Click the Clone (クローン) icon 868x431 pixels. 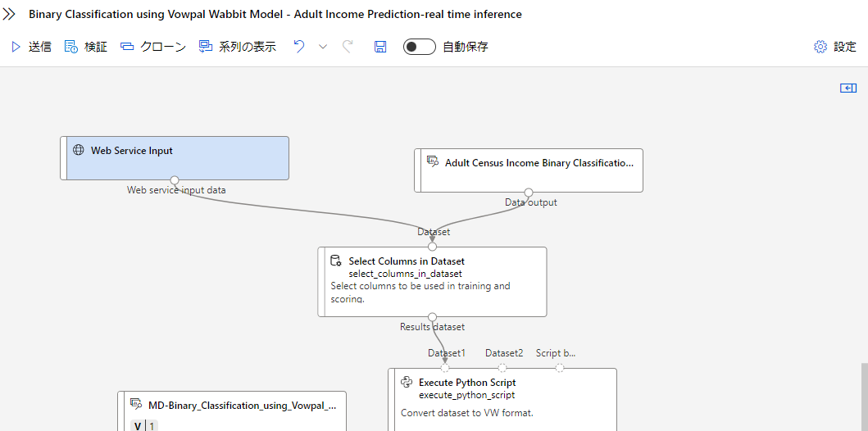coord(127,47)
